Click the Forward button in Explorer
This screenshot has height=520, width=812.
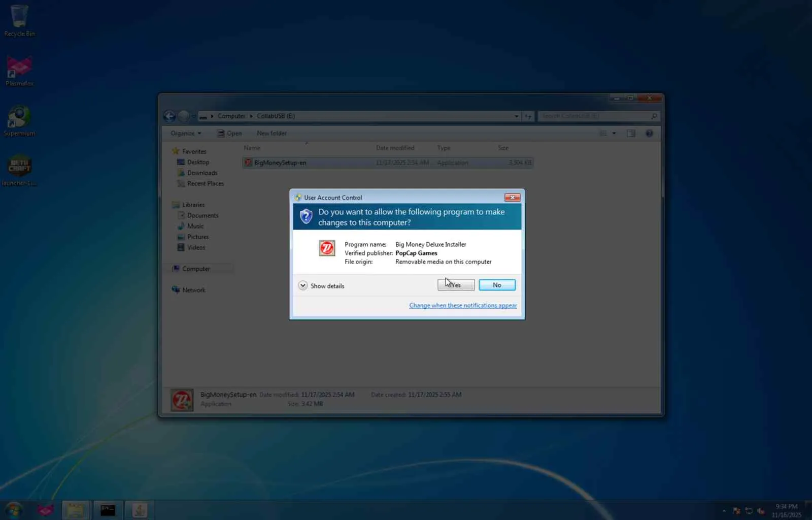click(x=184, y=116)
